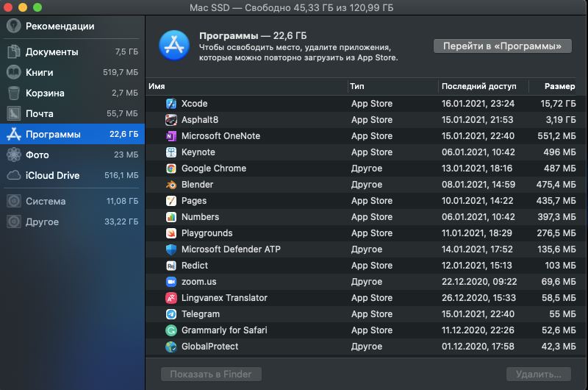Viewport: 588px width, 390px height.
Task: Select the Google Chrome icon in list
Action: point(171,169)
